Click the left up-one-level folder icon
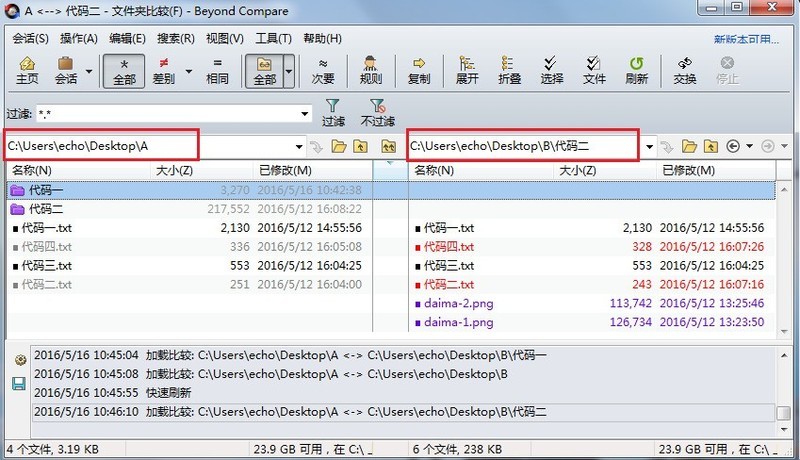 [x=361, y=147]
